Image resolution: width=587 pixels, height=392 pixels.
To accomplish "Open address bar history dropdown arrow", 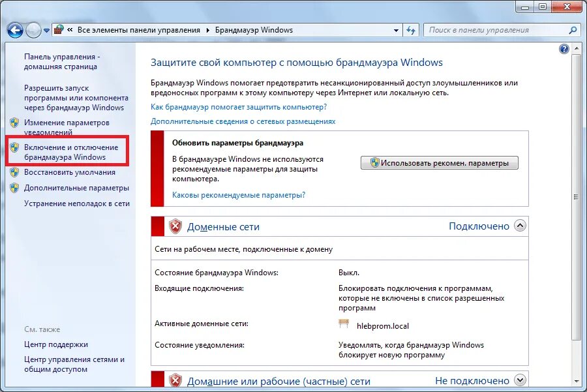I will [x=396, y=30].
